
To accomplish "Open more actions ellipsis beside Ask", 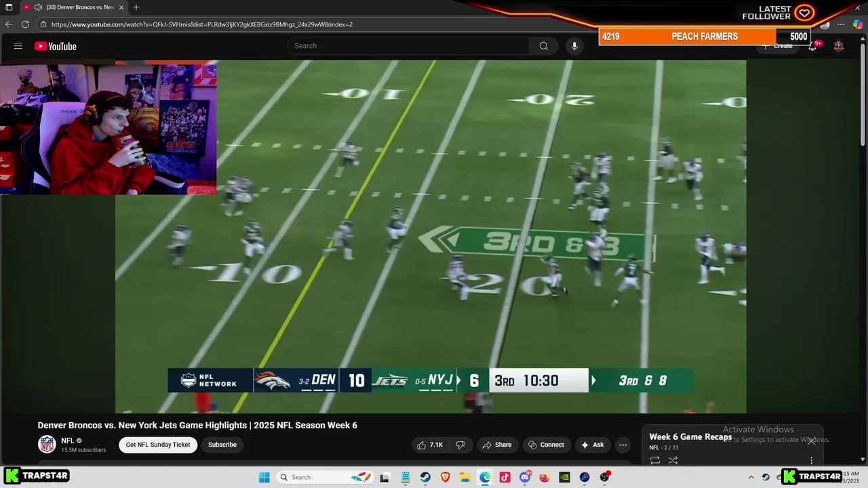I will (x=623, y=445).
